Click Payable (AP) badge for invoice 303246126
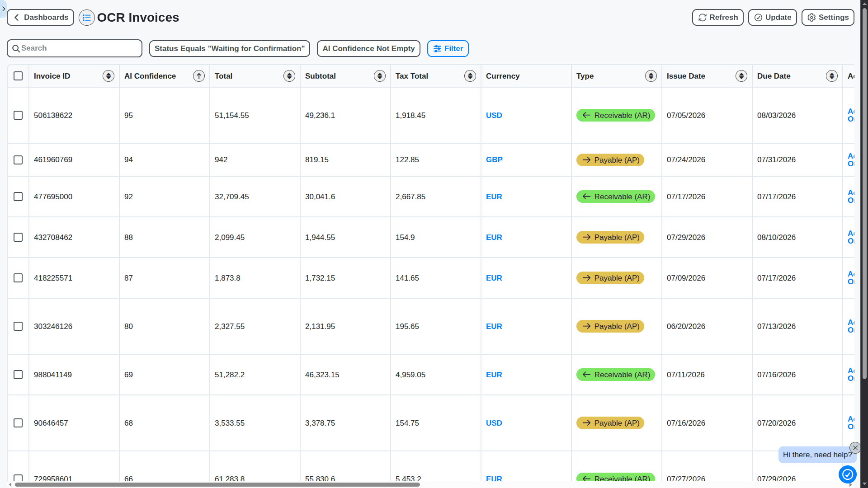Screen dimensions: 868x488 tap(610, 326)
